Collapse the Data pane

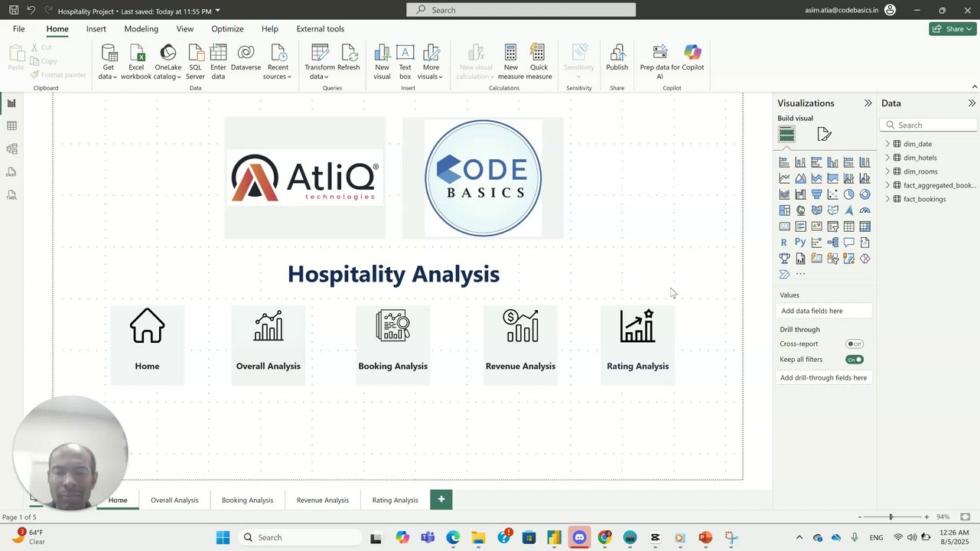[972, 103]
